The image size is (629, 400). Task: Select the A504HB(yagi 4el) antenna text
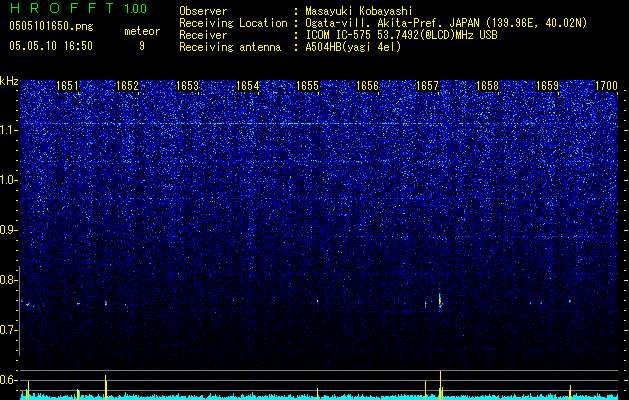pos(353,47)
